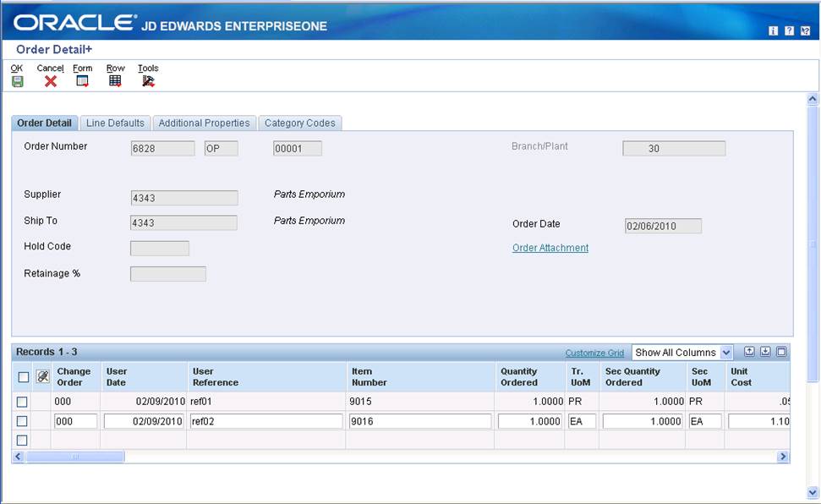
Task: Click the Hold Code field
Action: pyautogui.click(x=160, y=249)
